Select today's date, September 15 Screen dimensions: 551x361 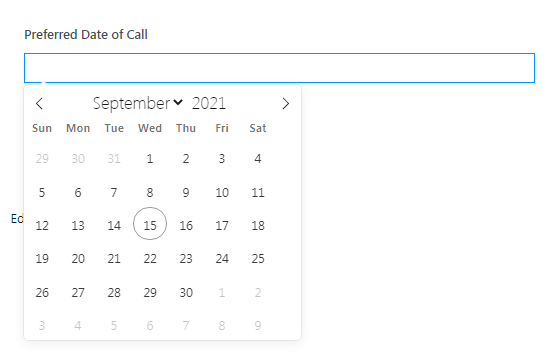pyautogui.click(x=150, y=224)
